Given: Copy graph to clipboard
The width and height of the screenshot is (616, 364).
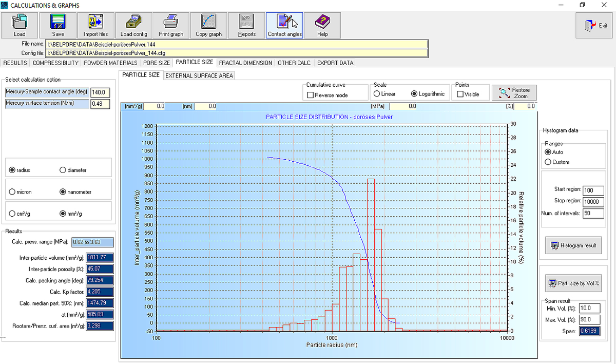Looking at the screenshot, I should (209, 25).
